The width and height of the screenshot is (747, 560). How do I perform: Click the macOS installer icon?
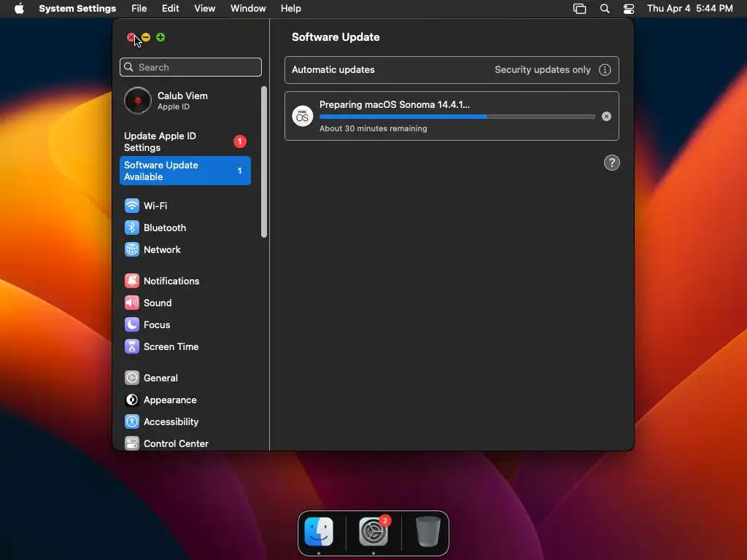(303, 116)
